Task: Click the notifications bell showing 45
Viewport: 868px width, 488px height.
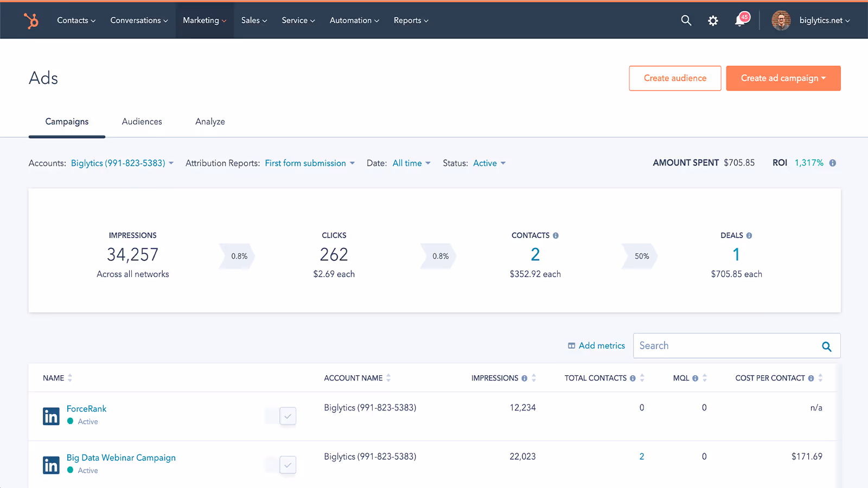Action: tap(739, 21)
